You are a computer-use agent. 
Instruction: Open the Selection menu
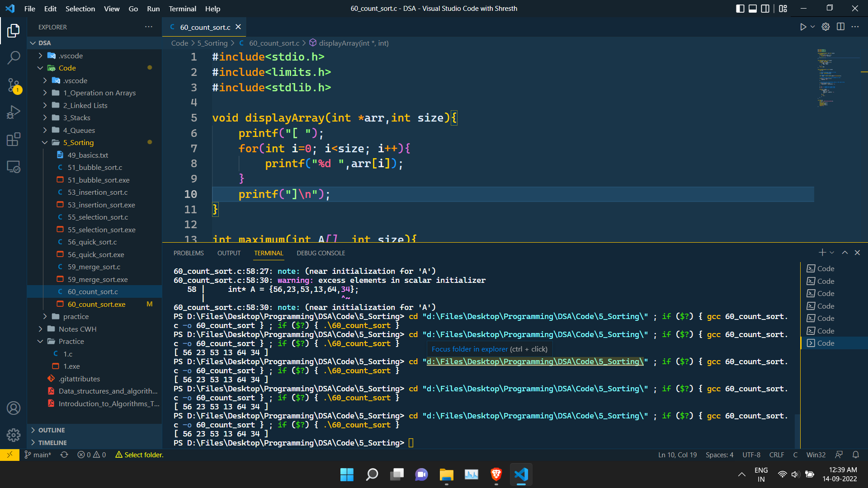click(80, 9)
